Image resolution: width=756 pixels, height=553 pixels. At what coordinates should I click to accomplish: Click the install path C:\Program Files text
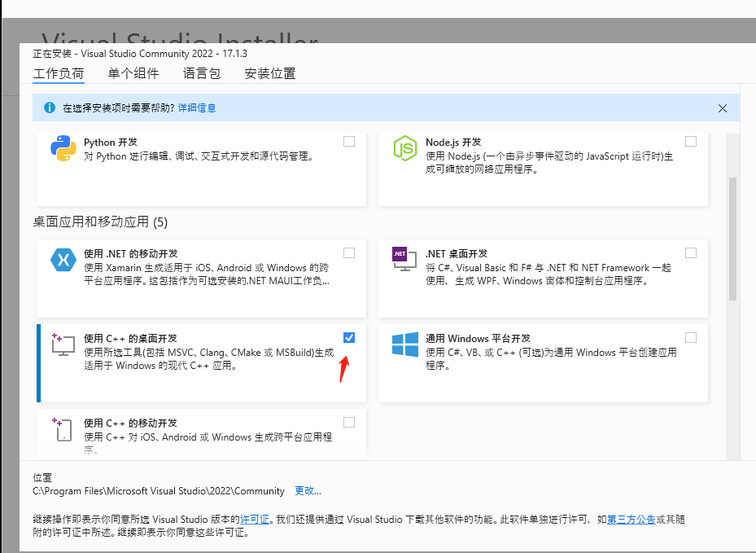[x=159, y=491]
